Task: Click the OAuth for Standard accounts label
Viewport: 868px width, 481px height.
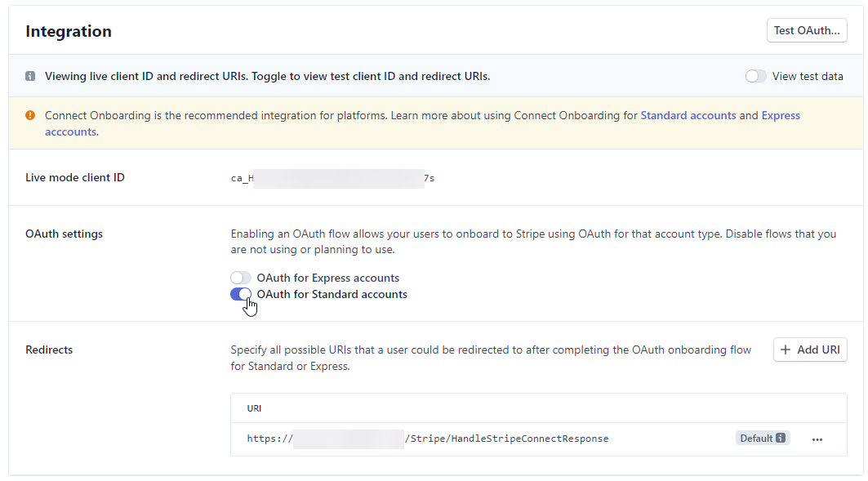Action: coord(332,295)
